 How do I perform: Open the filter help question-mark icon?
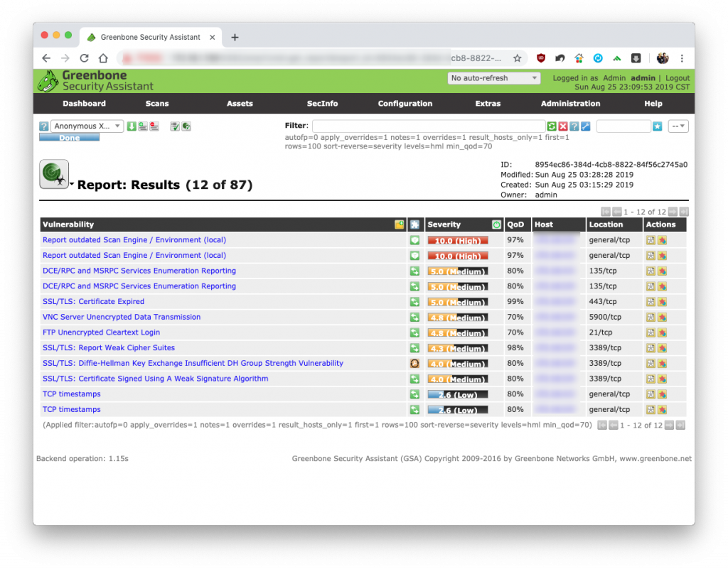coord(574,126)
